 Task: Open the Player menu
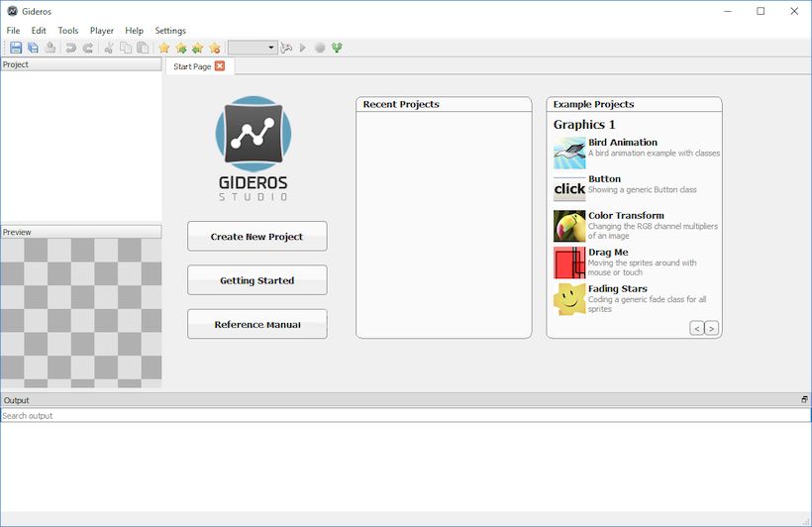tap(101, 31)
